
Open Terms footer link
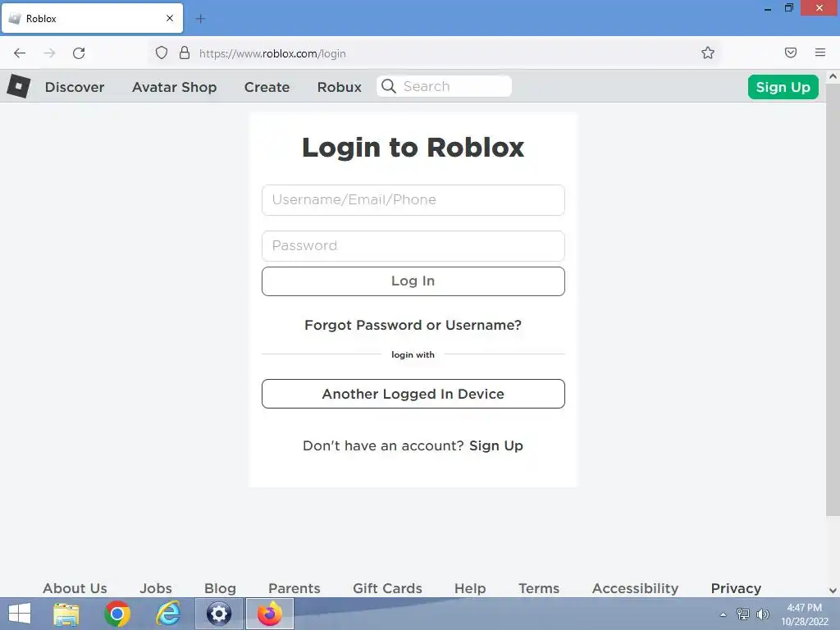coord(539,588)
